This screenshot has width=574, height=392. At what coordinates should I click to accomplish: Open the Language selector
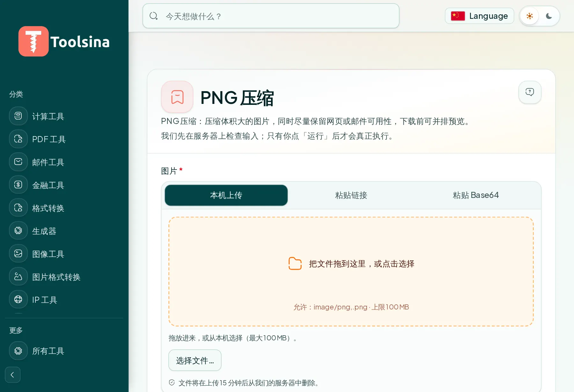click(x=479, y=16)
